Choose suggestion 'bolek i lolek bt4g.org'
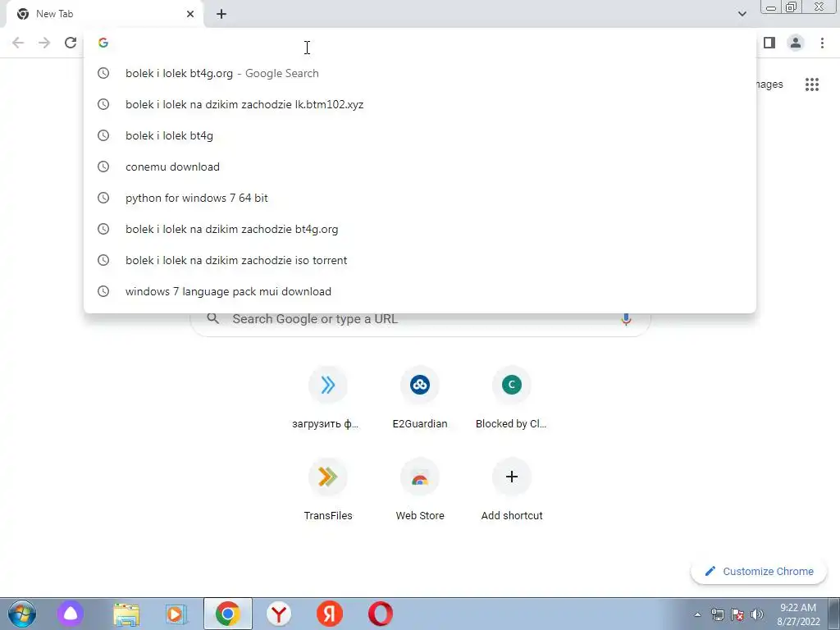This screenshot has height=630, width=840. click(419, 73)
